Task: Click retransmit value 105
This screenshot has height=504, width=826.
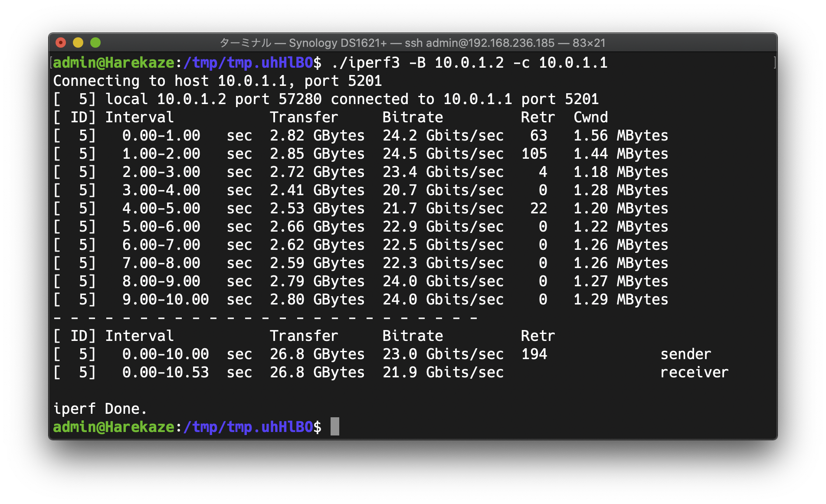Action: 534,154
